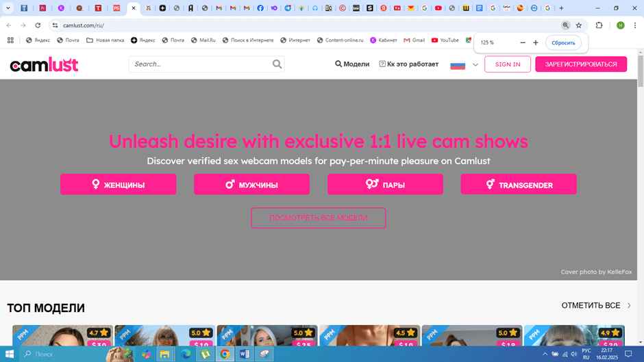644x362 pixels.
Task: Expand the language flag dropdown
Action: point(465,65)
